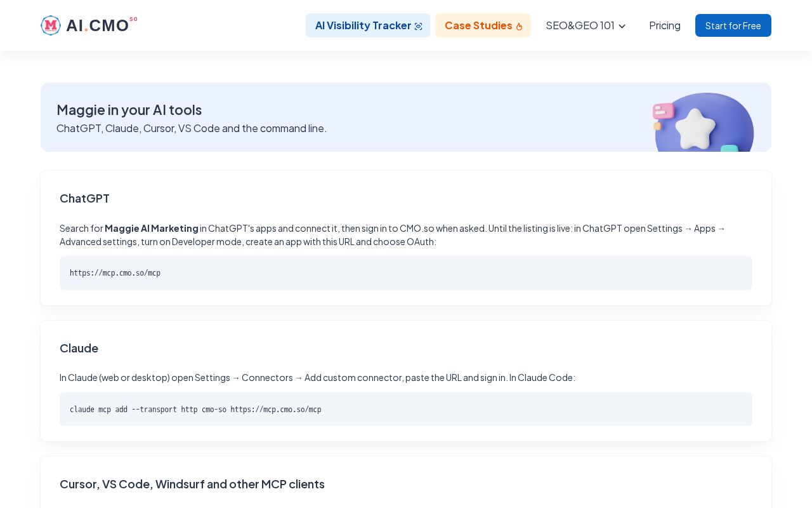Click the Start for Free button
The height and width of the screenshot is (508, 812).
point(733,25)
